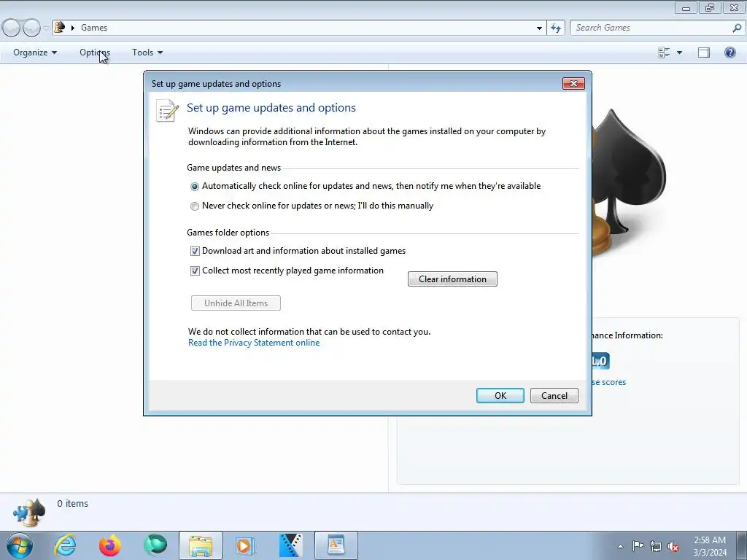Click the Search Games input field
This screenshot has height=560, width=747.
(x=651, y=28)
